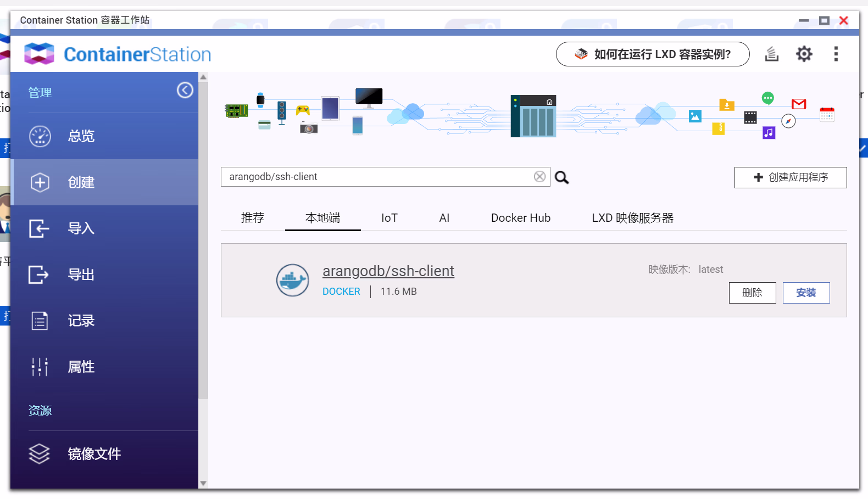Click the stacked layers tasks icon in header
The height and width of the screenshot is (499, 868).
tap(772, 54)
